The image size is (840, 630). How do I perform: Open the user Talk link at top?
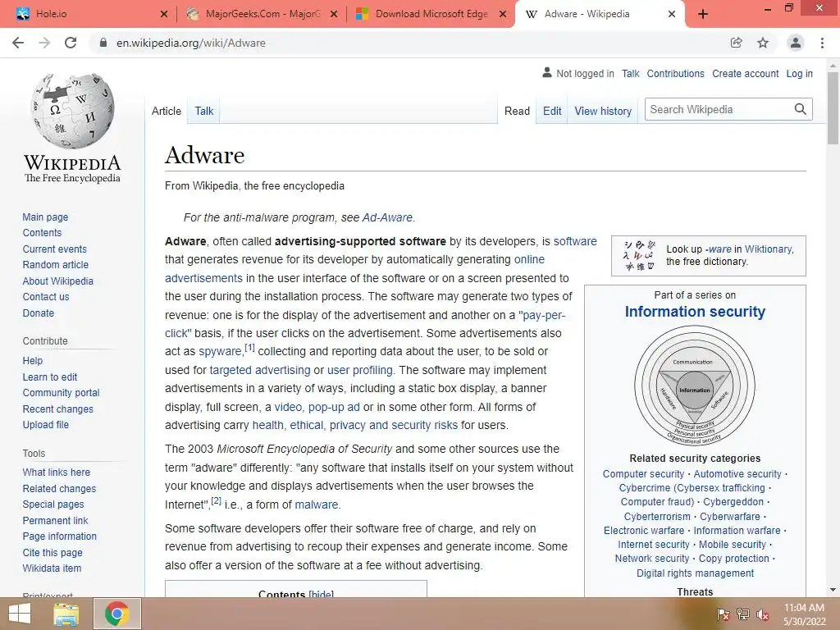[x=631, y=74]
